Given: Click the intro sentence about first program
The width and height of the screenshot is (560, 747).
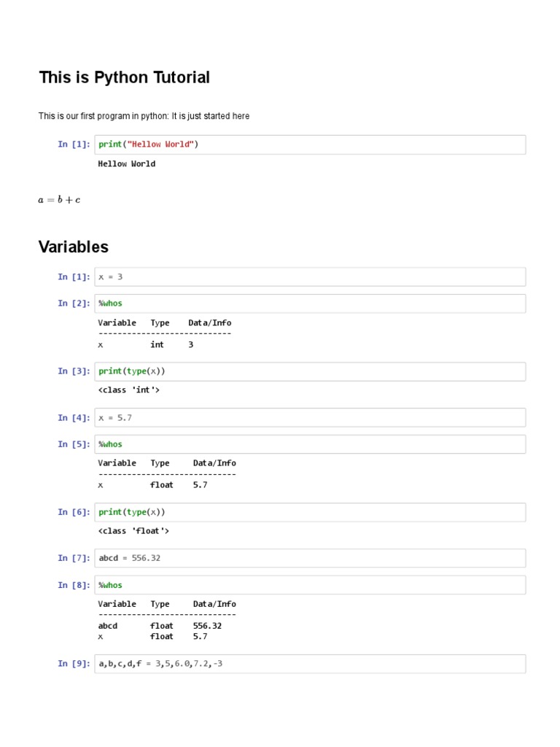Looking at the screenshot, I should click(x=144, y=116).
